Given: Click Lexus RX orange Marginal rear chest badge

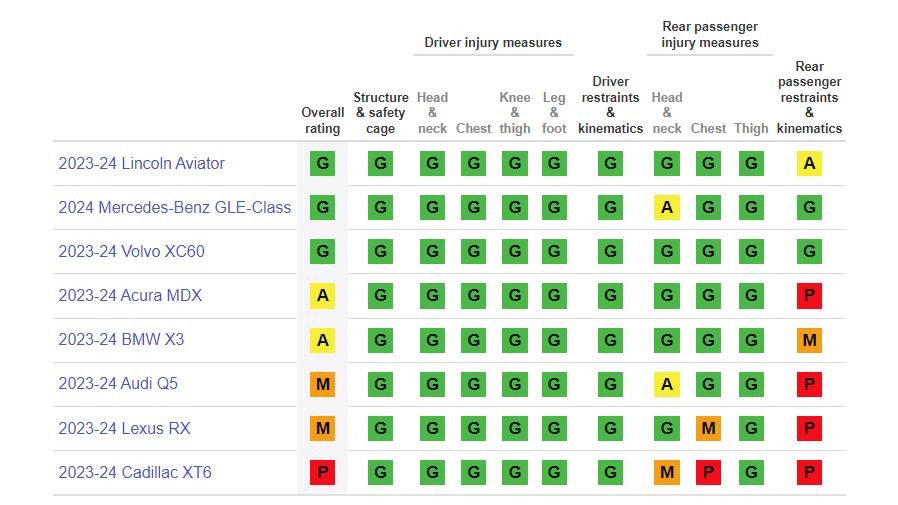Looking at the screenshot, I should [x=708, y=429].
